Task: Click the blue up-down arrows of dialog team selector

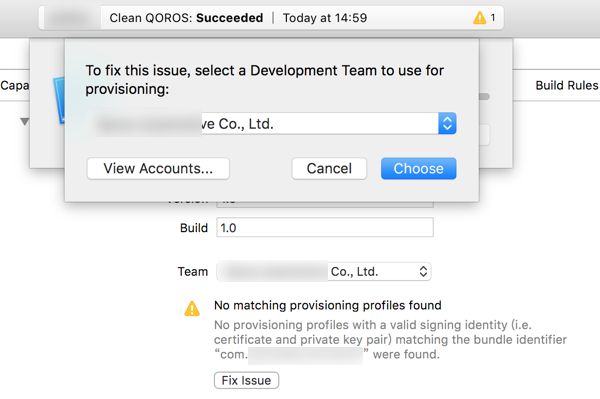Action: [447, 124]
